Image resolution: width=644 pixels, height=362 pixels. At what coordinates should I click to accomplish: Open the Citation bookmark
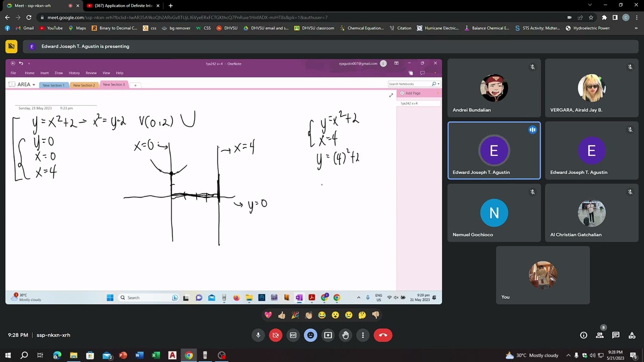[x=400, y=28]
